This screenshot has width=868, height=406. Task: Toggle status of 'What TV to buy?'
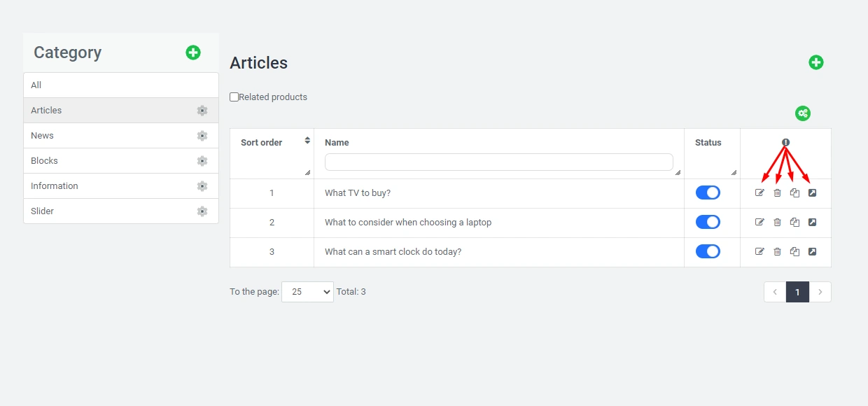tap(708, 193)
